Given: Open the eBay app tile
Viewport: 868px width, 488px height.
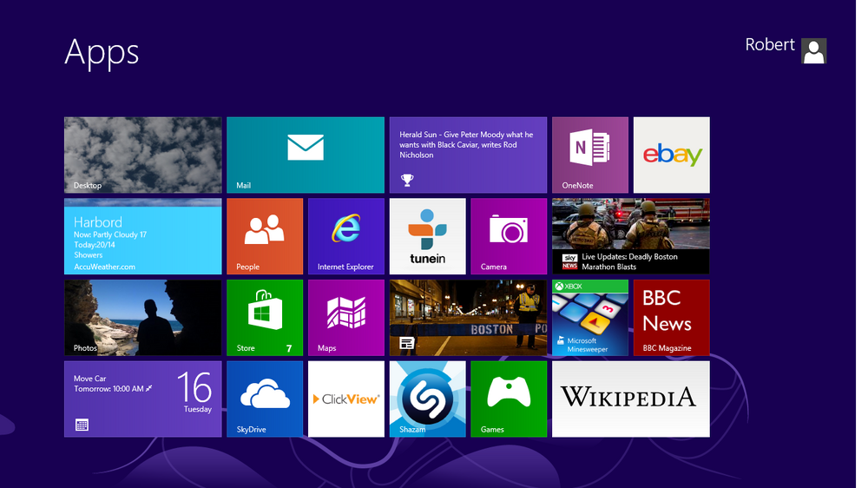Looking at the screenshot, I should tap(672, 155).
